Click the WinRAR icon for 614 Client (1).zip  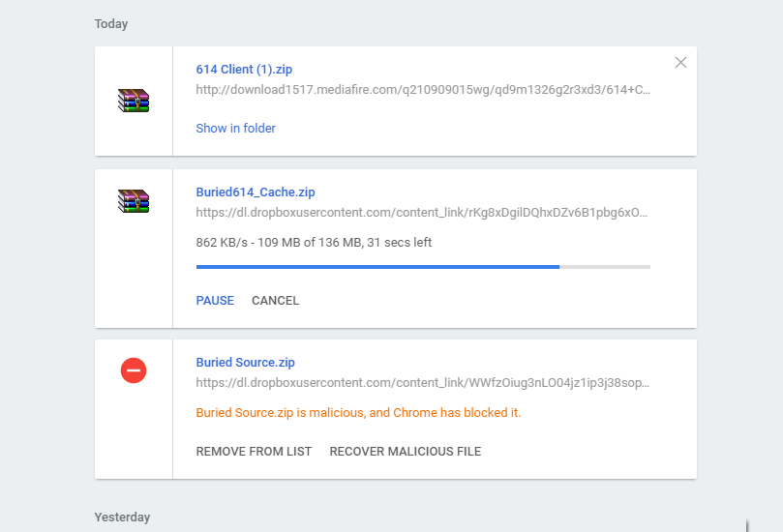[134, 101]
